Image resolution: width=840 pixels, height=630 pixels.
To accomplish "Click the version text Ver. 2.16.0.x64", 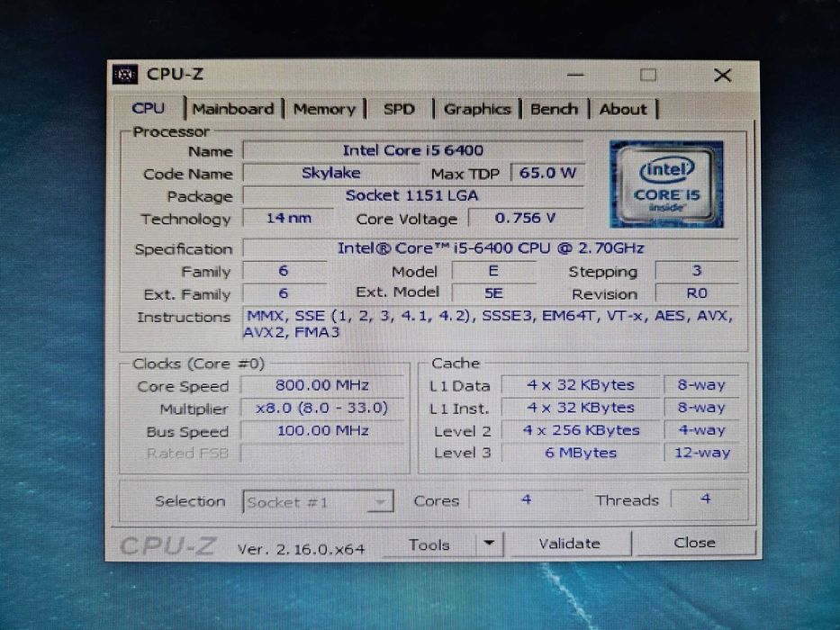I will (x=301, y=549).
